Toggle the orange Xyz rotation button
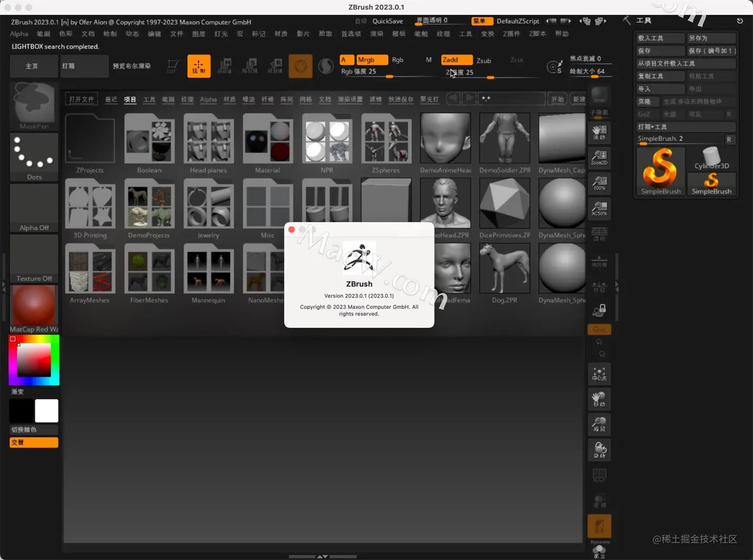The height and width of the screenshot is (560, 753). click(x=599, y=329)
